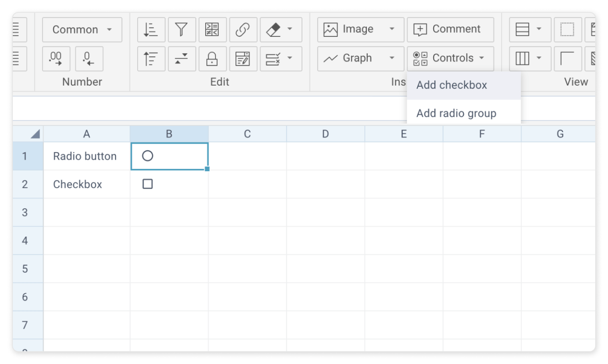Select cell A1 reading Radio button

[x=87, y=156]
